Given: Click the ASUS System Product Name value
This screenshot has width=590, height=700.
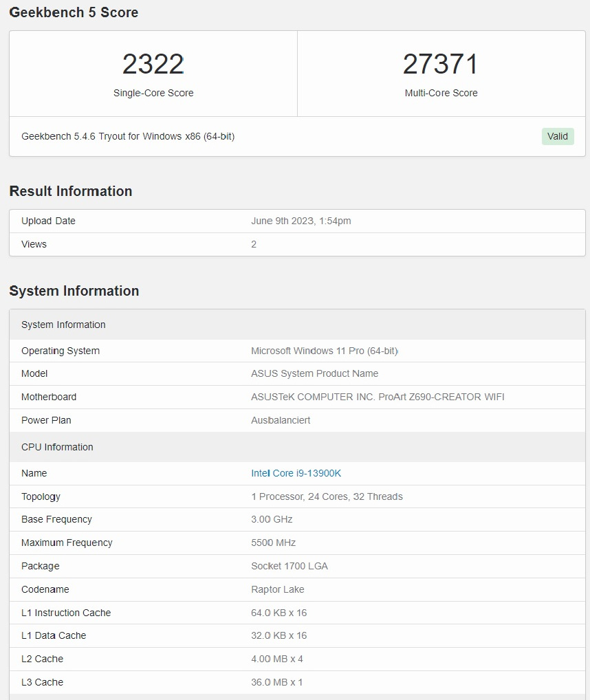Looking at the screenshot, I should (314, 373).
